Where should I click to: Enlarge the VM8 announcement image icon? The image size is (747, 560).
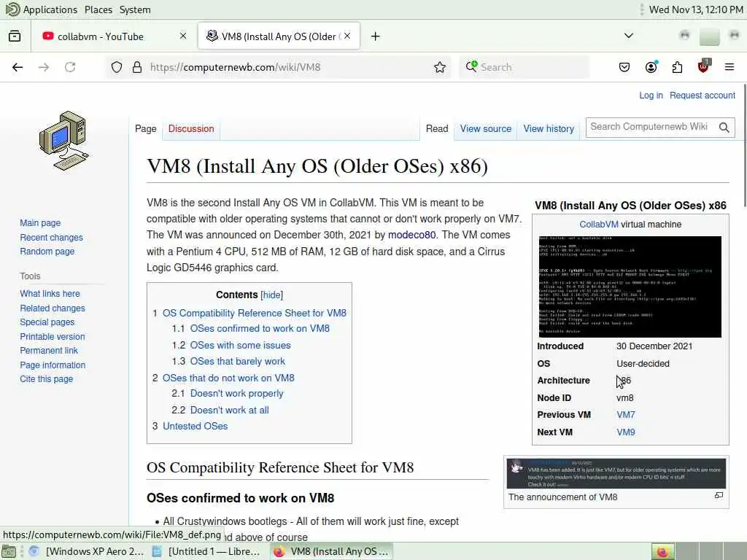point(719,496)
